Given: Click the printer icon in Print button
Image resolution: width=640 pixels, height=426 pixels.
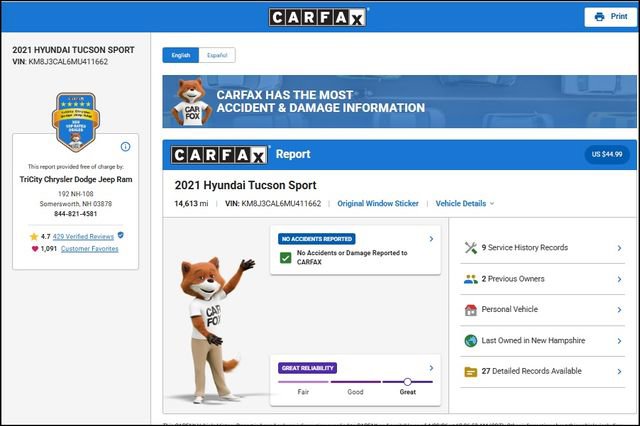Looking at the screenshot, I should click(x=599, y=17).
